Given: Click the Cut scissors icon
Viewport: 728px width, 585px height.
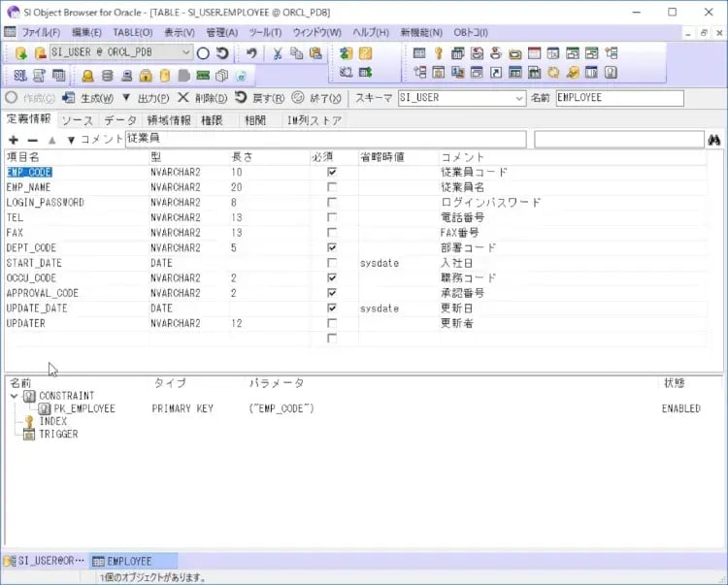Looking at the screenshot, I should tap(278, 52).
